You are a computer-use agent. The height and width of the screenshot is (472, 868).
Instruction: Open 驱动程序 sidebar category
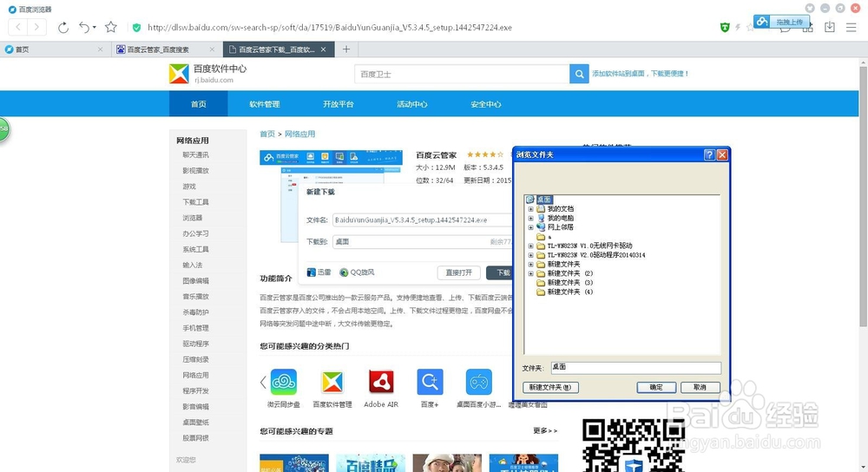click(196, 344)
